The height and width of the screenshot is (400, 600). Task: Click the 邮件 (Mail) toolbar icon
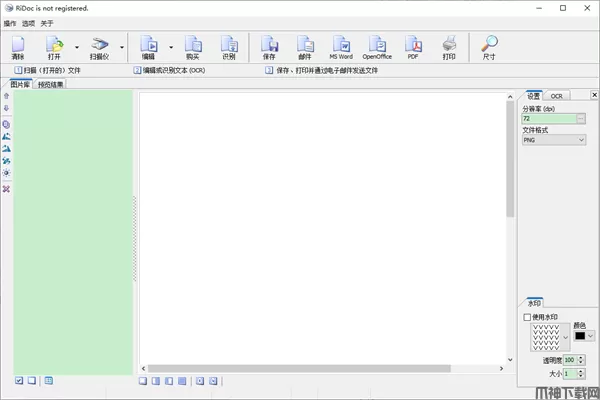(x=305, y=46)
